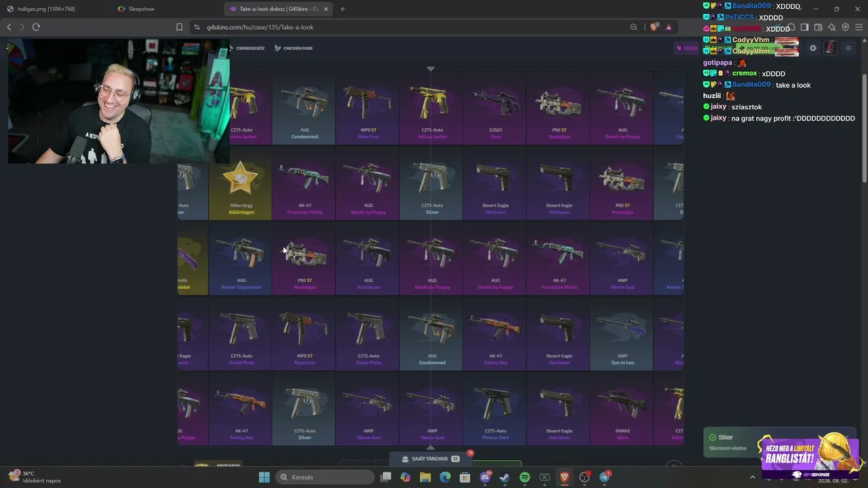This screenshot has height=488, width=868.
Task: Open Saját tárgyaid inventory button
Action: [431, 459]
